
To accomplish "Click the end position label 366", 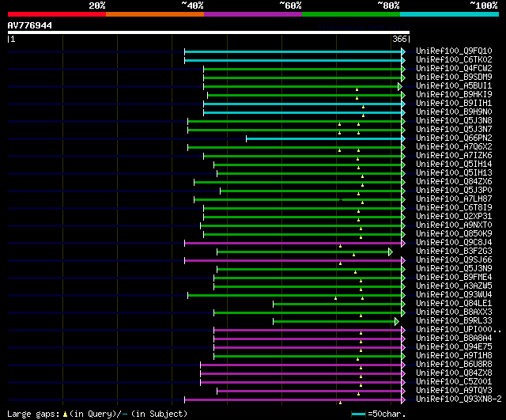I will [x=399, y=39].
